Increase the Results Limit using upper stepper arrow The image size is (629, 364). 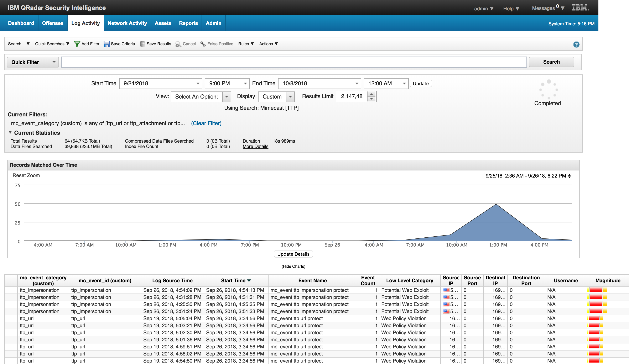(x=371, y=94)
